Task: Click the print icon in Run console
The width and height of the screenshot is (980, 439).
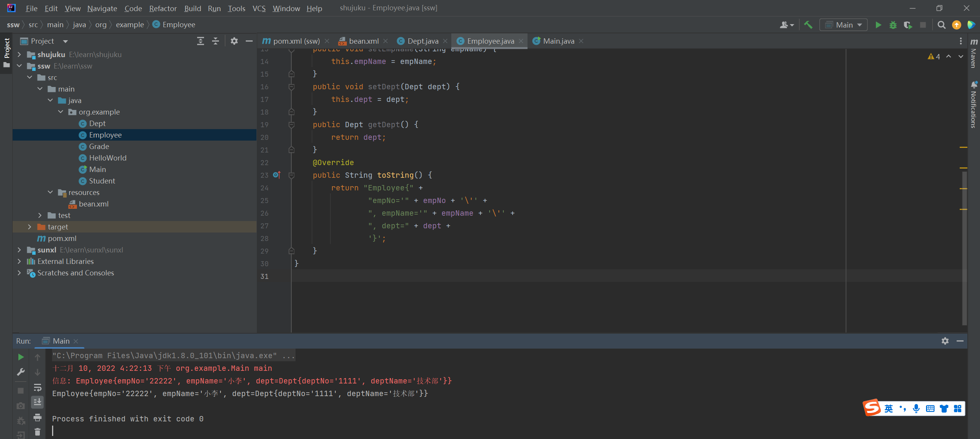Action: (x=37, y=417)
